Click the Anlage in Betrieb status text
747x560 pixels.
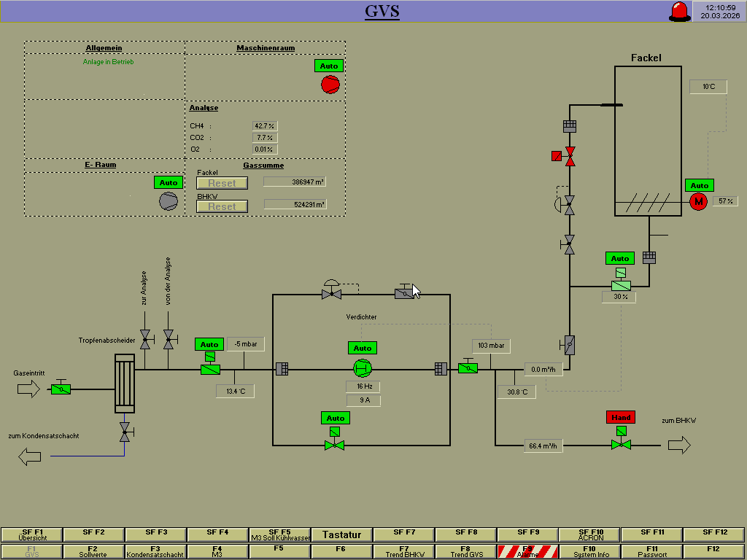108,62
